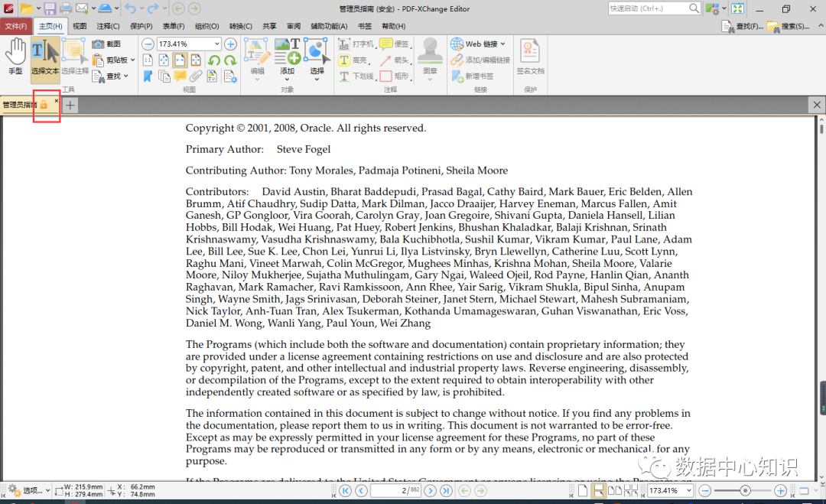Rotate view clockwise with green arrow

click(x=230, y=60)
